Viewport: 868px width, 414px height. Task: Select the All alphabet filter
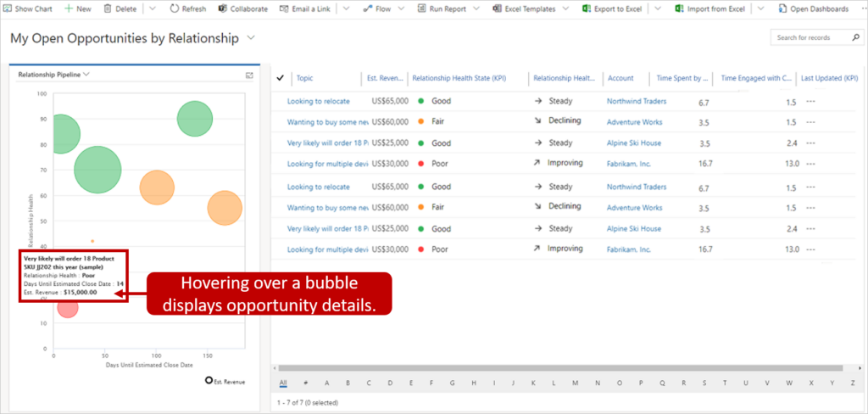click(283, 383)
